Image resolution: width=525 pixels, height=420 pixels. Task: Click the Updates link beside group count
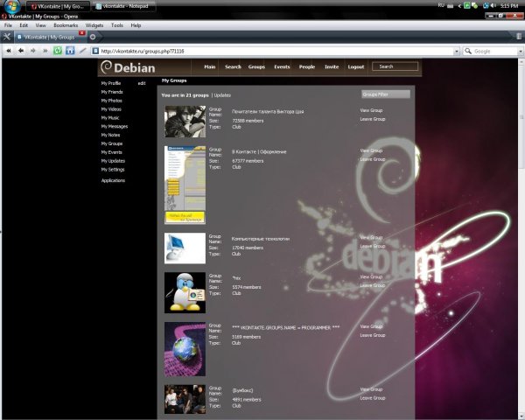[x=222, y=95]
